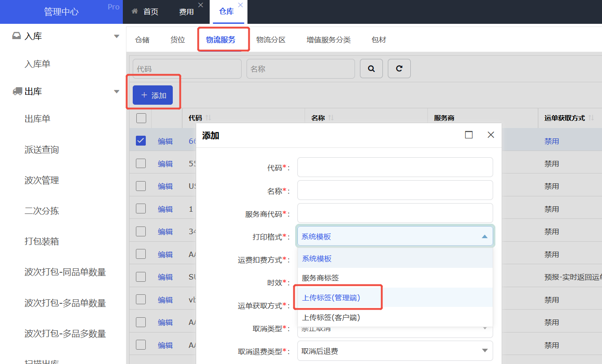The width and height of the screenshot is (602, 364).
Task: Open 派送查询 in sidebar
Action: point(42,150)
